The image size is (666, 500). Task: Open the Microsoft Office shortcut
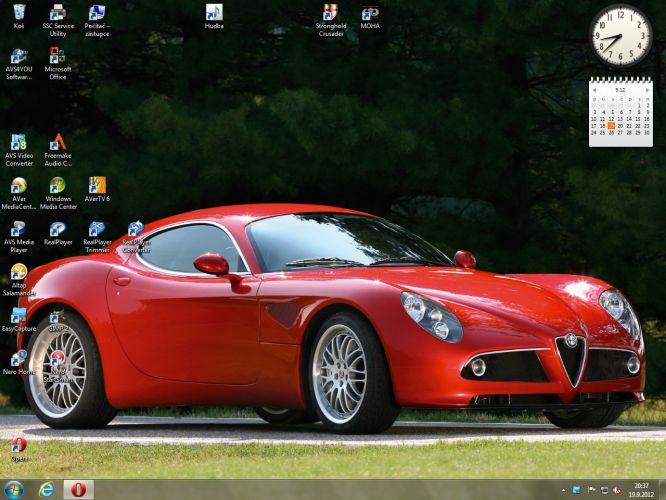point(57,64)
